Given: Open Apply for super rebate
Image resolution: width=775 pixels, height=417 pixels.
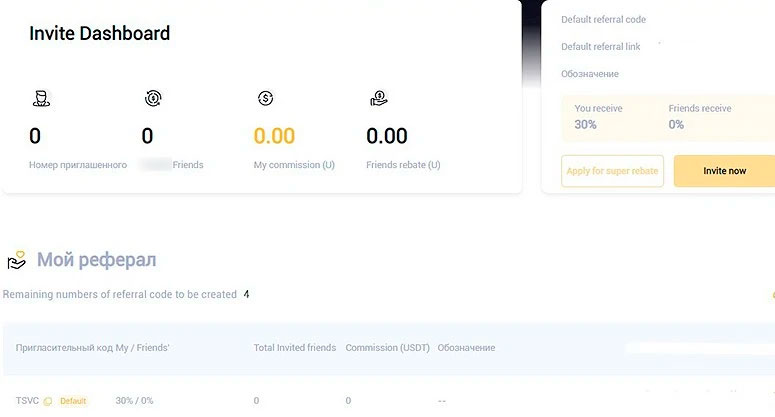Looking at the screenshot, I should pos(612,171).
